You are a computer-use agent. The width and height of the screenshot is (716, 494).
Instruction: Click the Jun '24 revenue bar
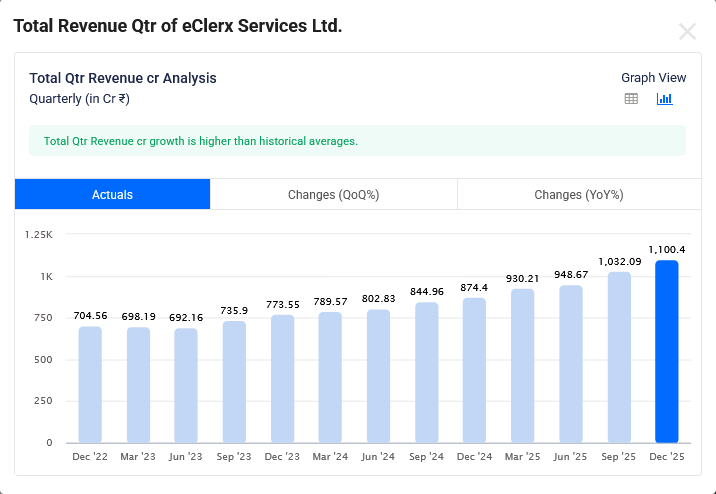pos(378,376)
